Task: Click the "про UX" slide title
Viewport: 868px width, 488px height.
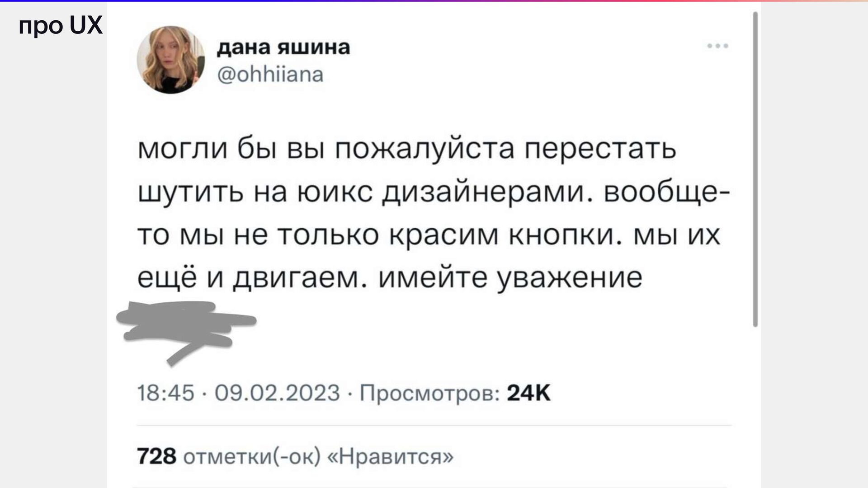Action: pos(61,25)
